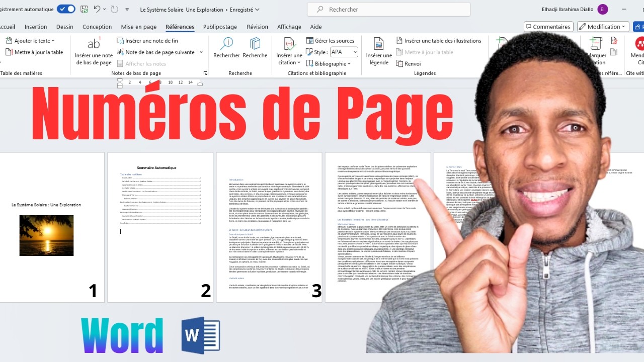Open the Style APA combo box
Image resolution: width=644 pixels, height=362 pixels.
[x=344, y=52]
